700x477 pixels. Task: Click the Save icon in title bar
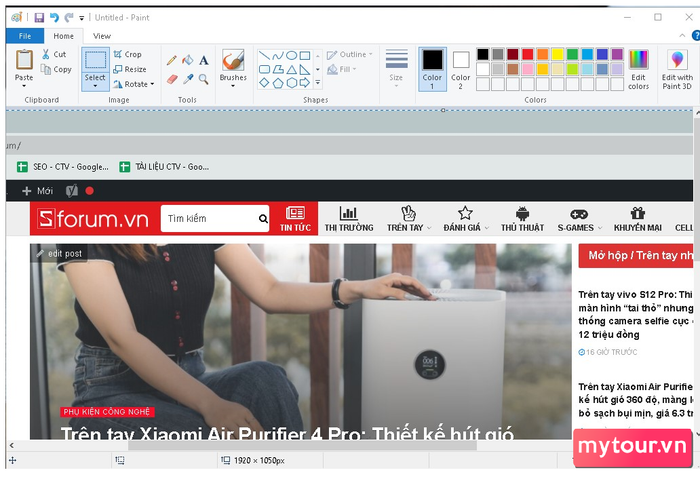(x=39, y=17)
